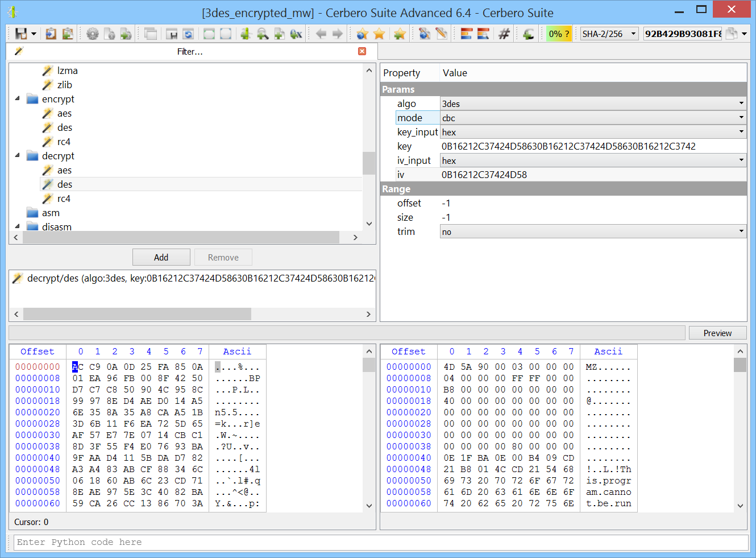Viewport: 756px width, 558px height.
Task: Select lzma in the filter tree
Action: tap(68, 71)
